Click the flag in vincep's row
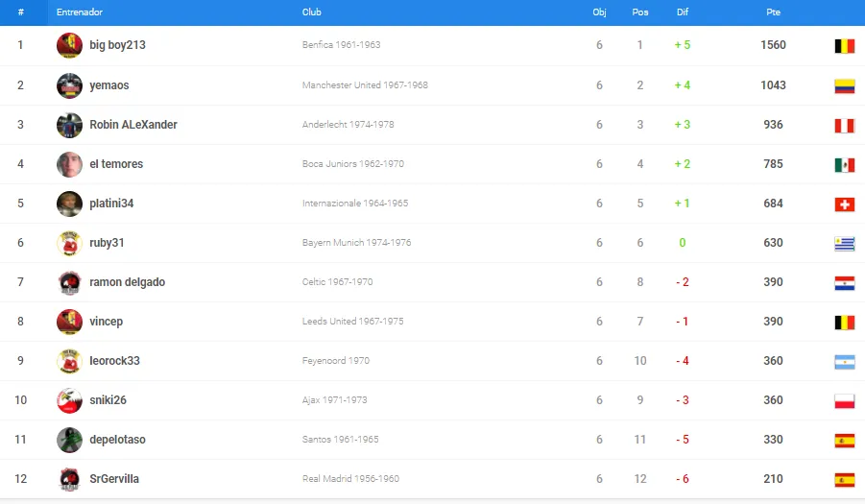This screenshot has width=865, height=504. (x=845, y=323)
